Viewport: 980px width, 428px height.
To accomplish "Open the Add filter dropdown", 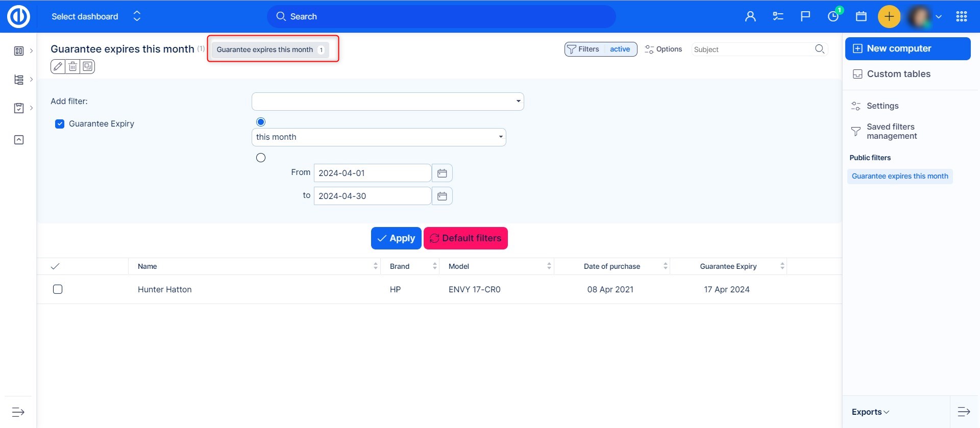I will (x=387, y=102).
